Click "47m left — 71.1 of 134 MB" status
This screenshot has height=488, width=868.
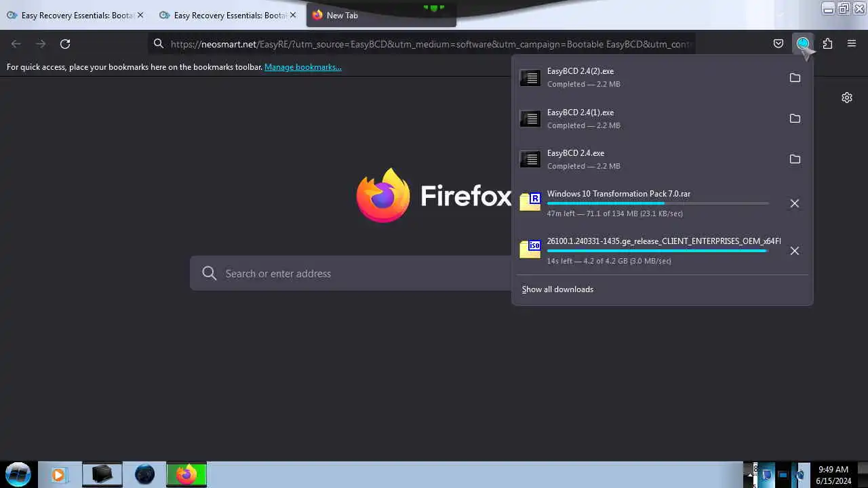pos(615,213)
